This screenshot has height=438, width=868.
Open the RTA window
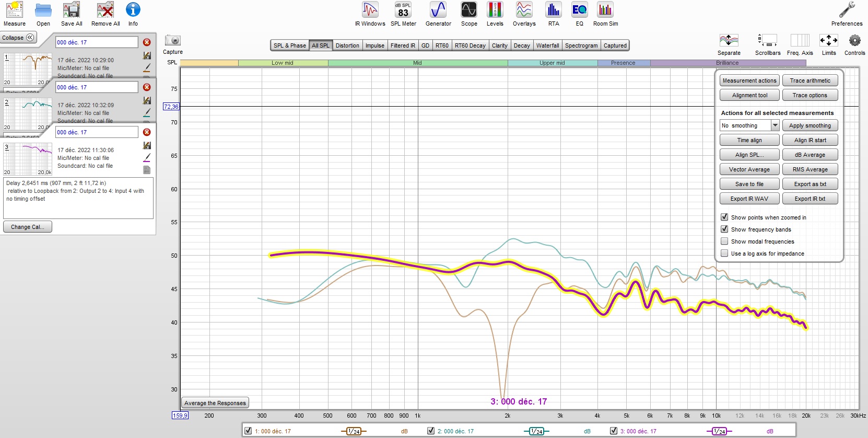tap(553, 14)
